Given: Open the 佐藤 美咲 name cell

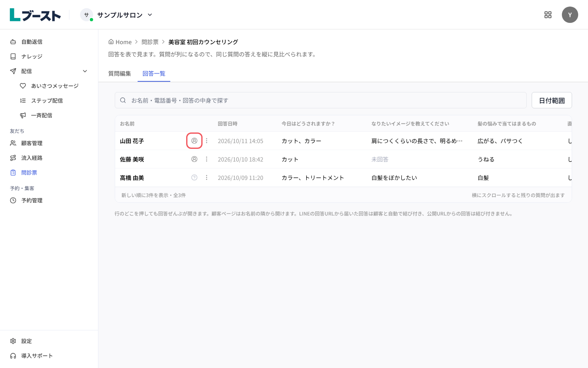Looking at the screenshot, I should coord(132,159).
